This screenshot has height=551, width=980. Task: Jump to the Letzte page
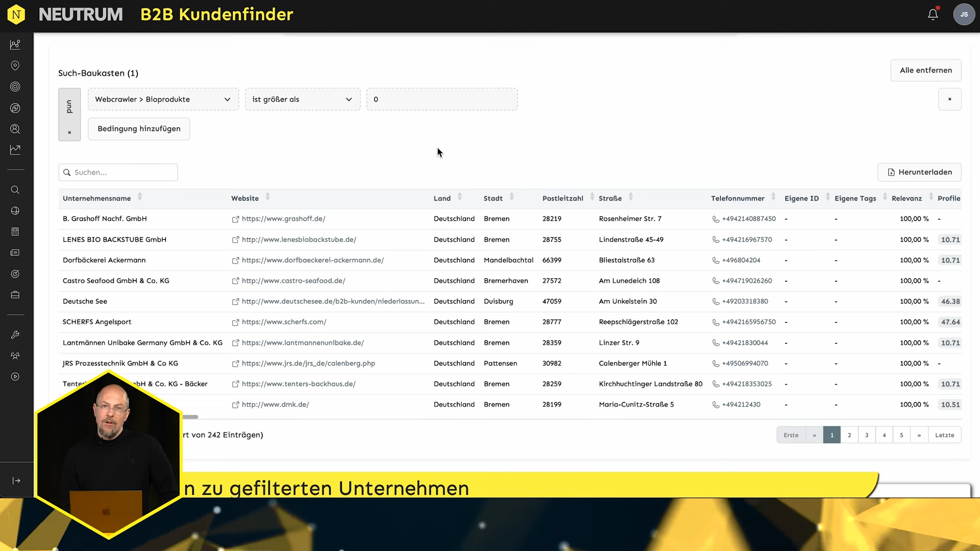(944, 435)
